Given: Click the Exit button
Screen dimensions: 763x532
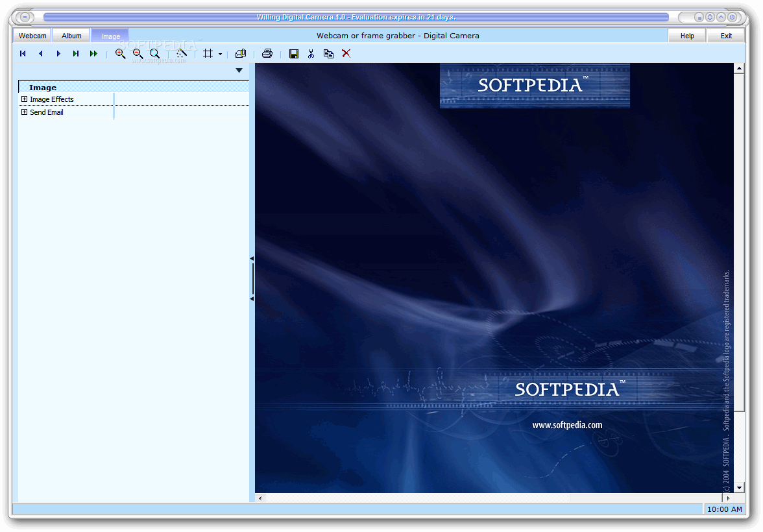Looking at the screenshot, I should (x=726, y=36).
